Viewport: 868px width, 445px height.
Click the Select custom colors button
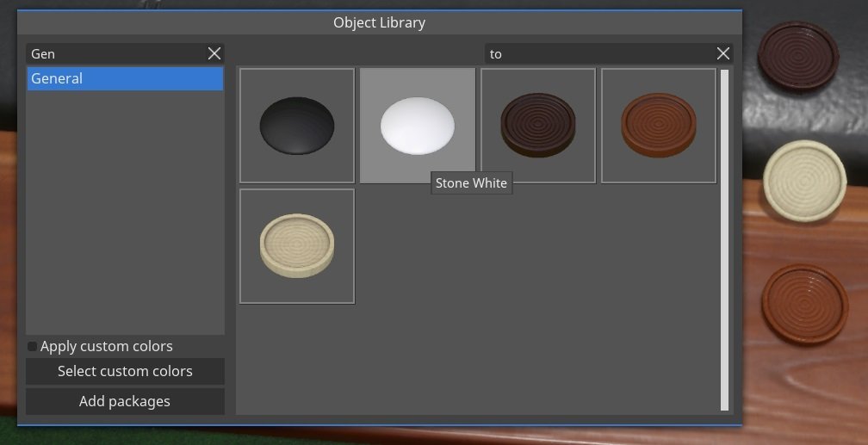tap(125, 371)
